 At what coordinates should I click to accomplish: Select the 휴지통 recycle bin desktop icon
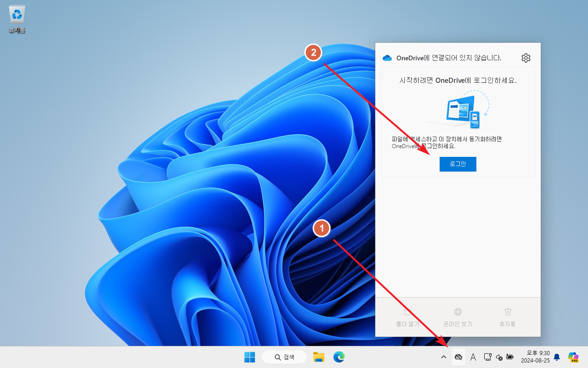17,20
